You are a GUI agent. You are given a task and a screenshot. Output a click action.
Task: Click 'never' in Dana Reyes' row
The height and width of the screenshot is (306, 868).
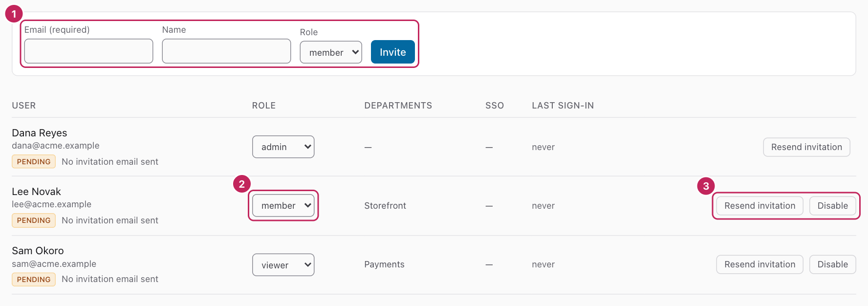click(x=543, y=147)
